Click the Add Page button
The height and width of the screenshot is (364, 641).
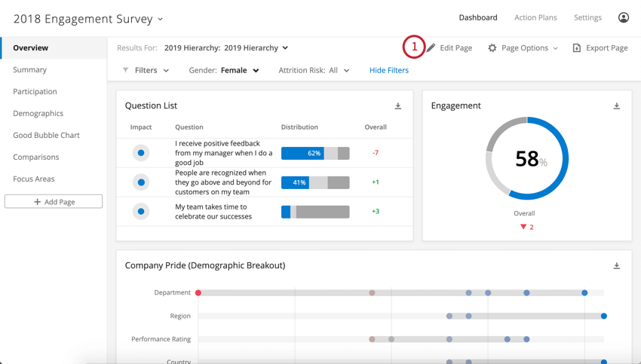[x=54, y=201]
